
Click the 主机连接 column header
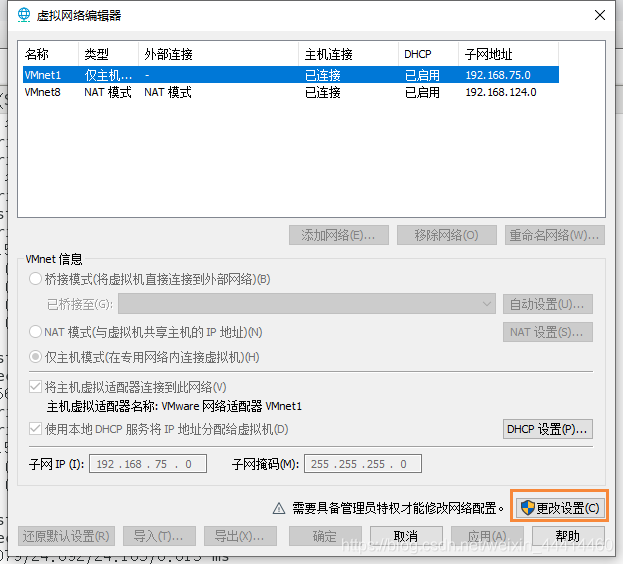click(x=348, y=54)
